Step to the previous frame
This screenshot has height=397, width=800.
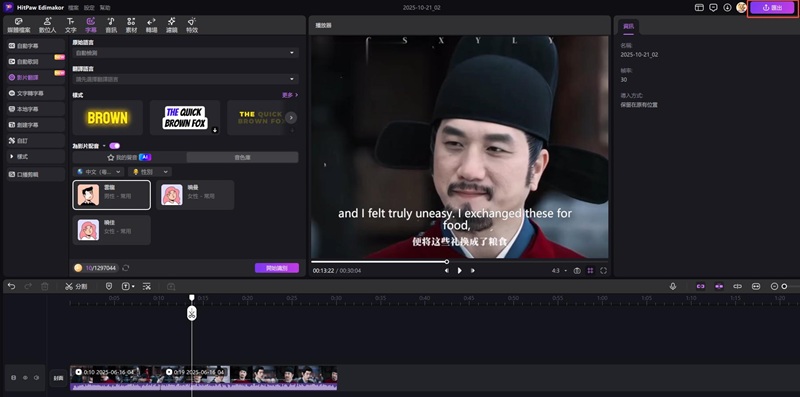447,270
